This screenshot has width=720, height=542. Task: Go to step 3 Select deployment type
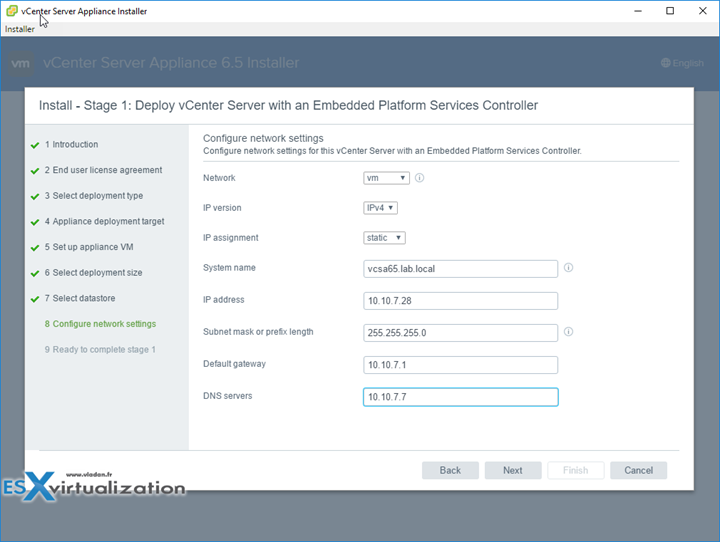[x=94, y=196]
